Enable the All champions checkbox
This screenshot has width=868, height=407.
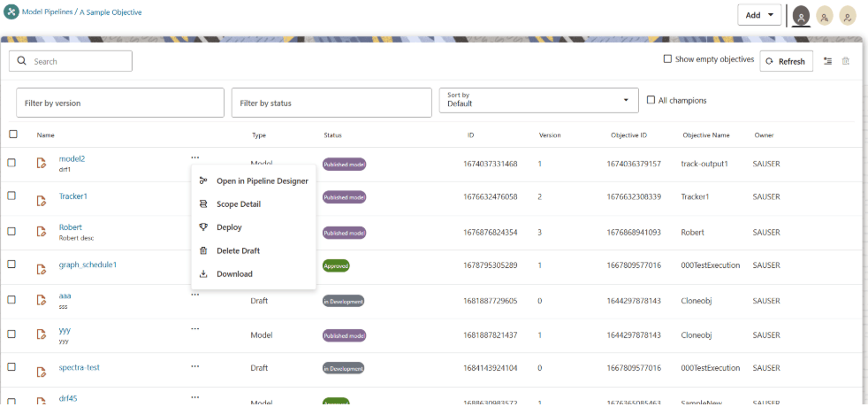[651, 100]
